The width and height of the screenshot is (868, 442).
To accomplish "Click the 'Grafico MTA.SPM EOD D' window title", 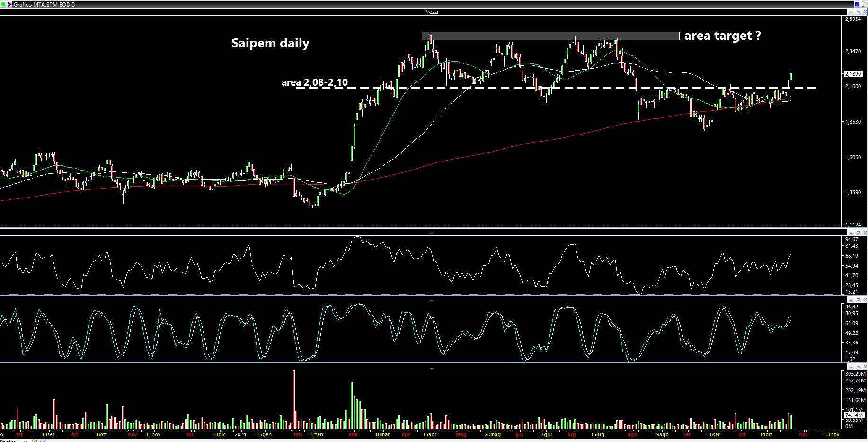I will [44, 4].
